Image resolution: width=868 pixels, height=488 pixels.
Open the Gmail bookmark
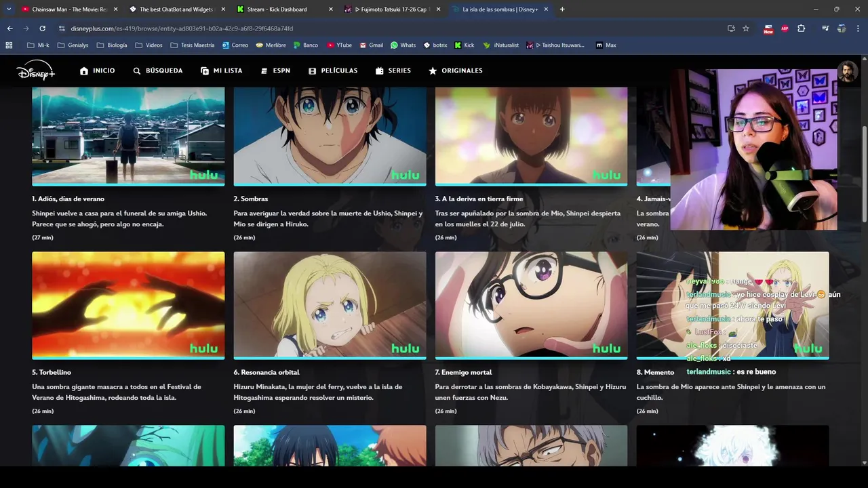point(371,45)
